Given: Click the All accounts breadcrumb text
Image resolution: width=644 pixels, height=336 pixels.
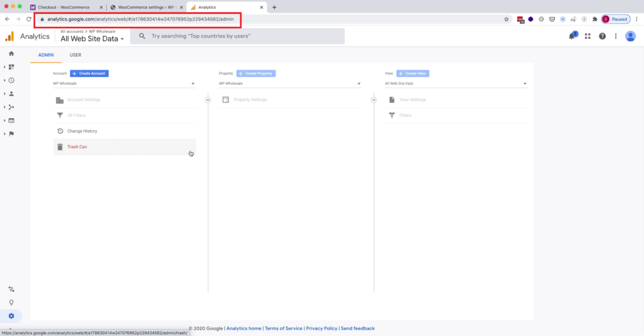Looking at the screenshot, I should 72,31.
